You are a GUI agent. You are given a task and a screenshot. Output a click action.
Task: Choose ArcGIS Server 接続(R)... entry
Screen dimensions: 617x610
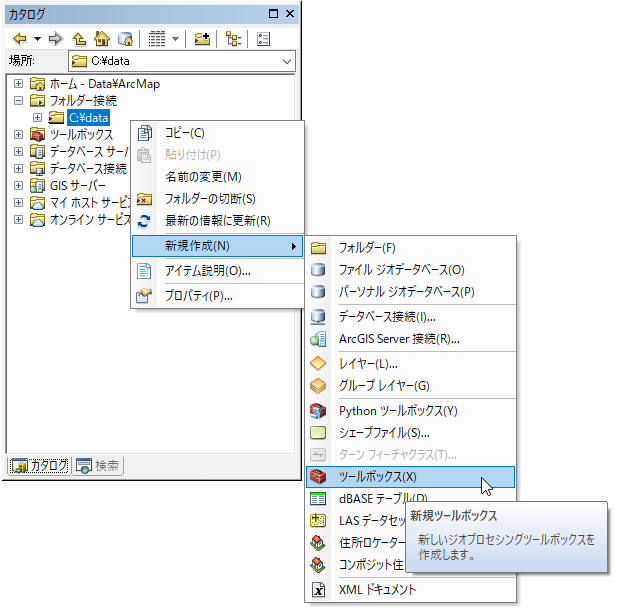tap(410, 339)
